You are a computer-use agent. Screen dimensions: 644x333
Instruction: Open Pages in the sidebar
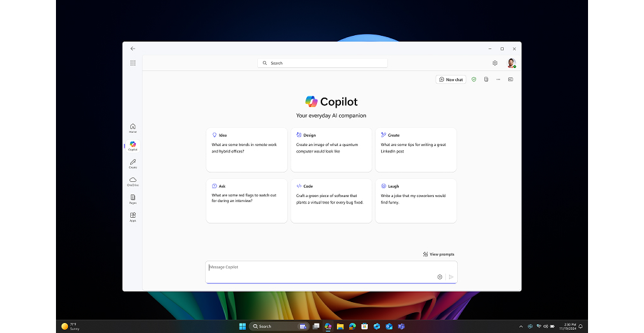point(133,199)
